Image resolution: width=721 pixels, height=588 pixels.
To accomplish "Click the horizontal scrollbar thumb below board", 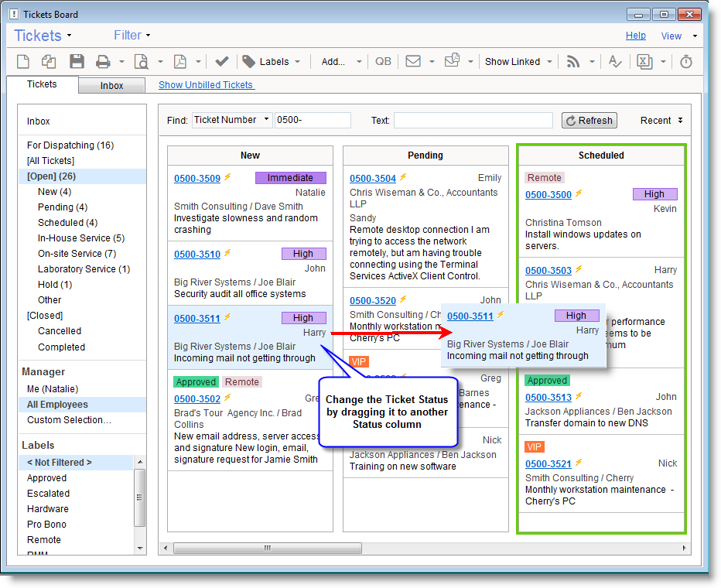I will [268, 548].
